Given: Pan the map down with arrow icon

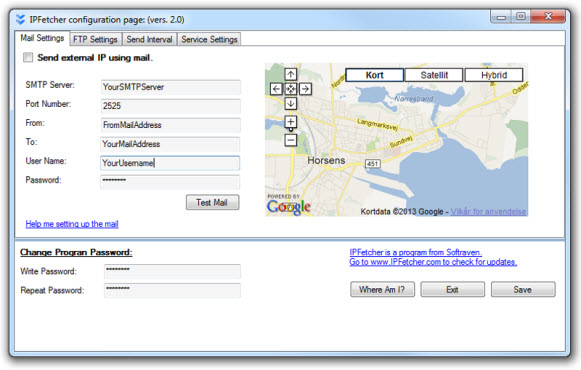Looking at the screenshot, I should click(290, 103).
